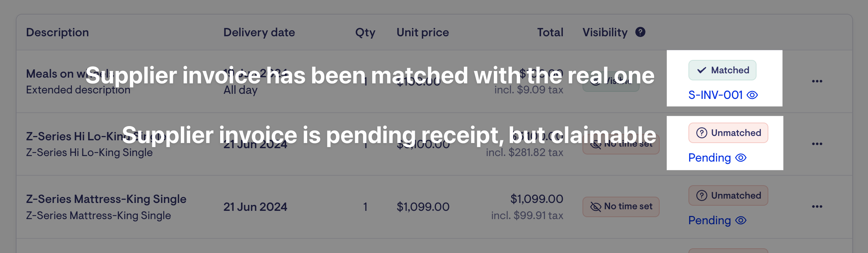Viewport: 868px width, 253px height.
Task: Open three-dot menu for Z-Series Hi Lo-King row
Action: 817,144
